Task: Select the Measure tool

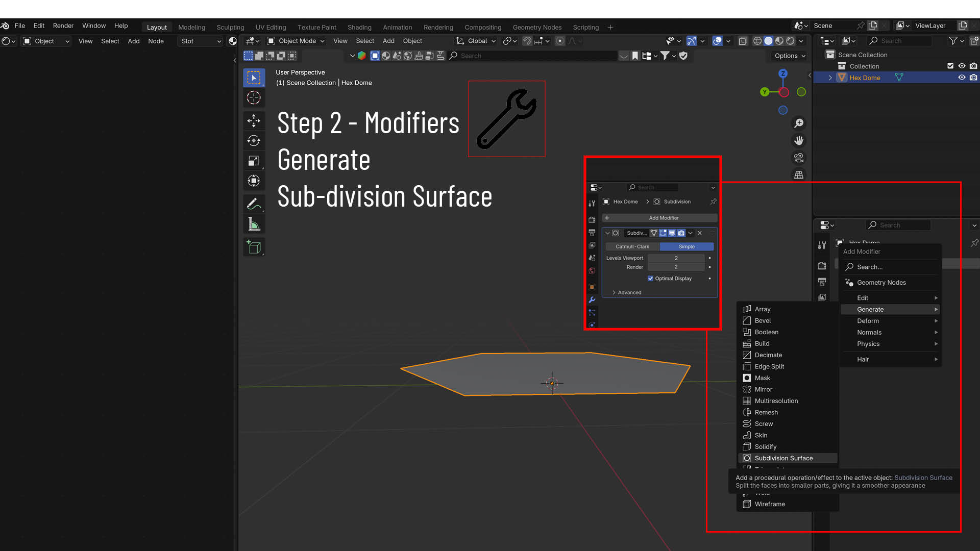Action: click(254, 224)
